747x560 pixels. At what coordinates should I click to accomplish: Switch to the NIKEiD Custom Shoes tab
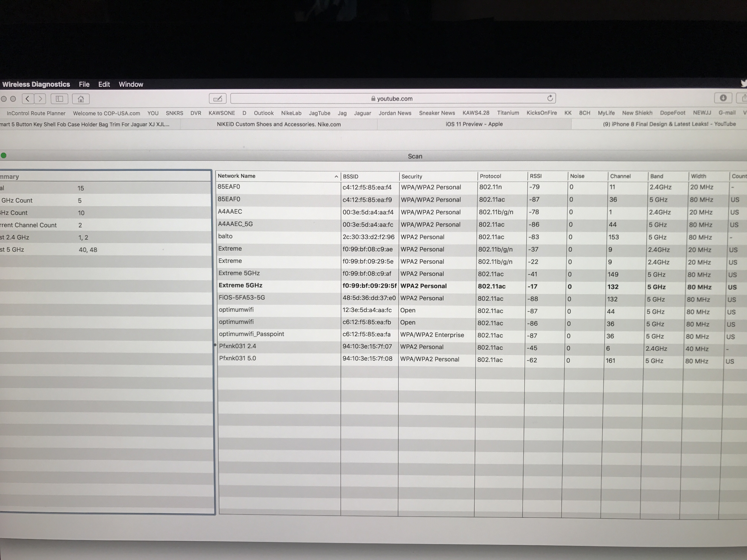tap(279, 124)
